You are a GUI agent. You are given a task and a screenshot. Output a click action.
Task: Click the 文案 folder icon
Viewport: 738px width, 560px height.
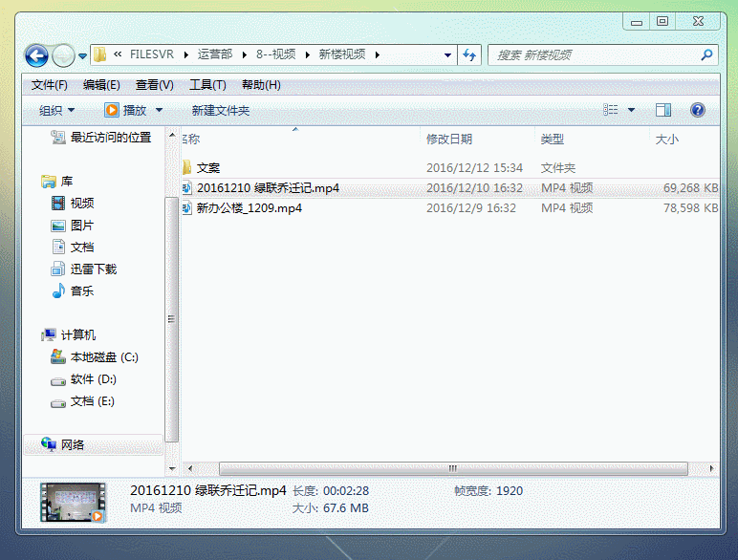pos(186,167)
